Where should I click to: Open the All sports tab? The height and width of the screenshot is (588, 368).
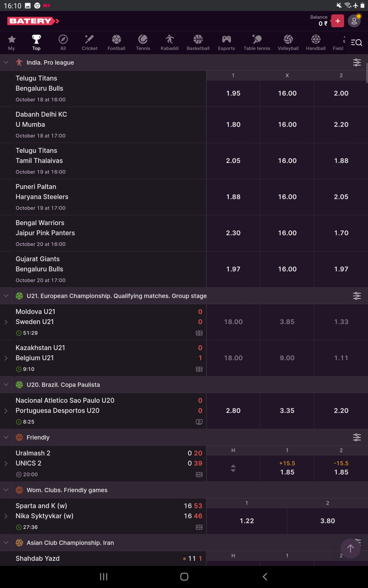point(63,42)
